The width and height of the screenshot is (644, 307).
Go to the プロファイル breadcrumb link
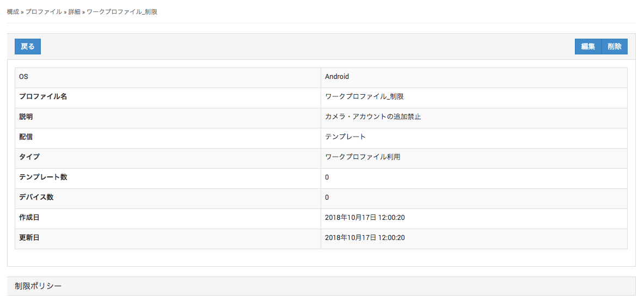[x=44, y=11]
